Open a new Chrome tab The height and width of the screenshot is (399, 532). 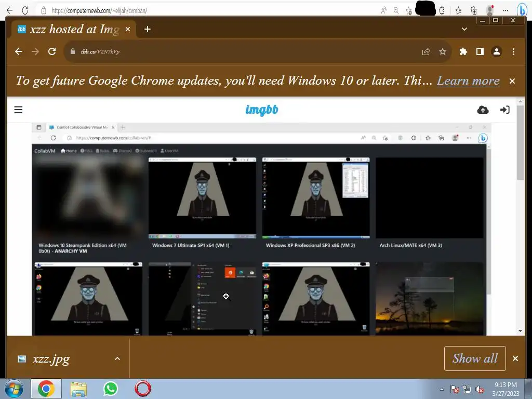(x=147, y=29)
